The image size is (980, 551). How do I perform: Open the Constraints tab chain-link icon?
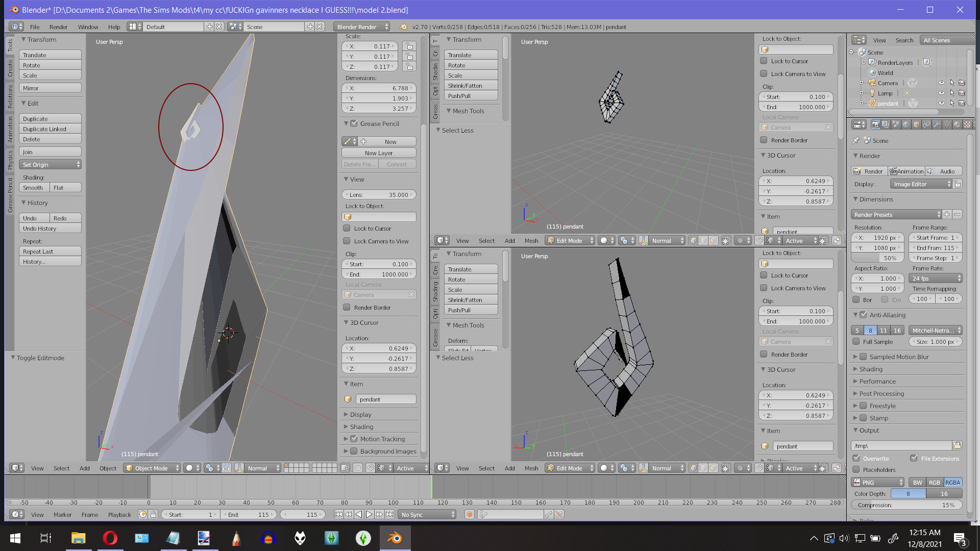(x=926, y=124)
